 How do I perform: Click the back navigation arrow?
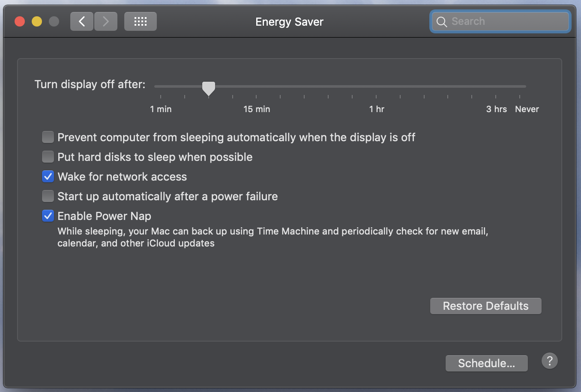click(x=81, y=21)
